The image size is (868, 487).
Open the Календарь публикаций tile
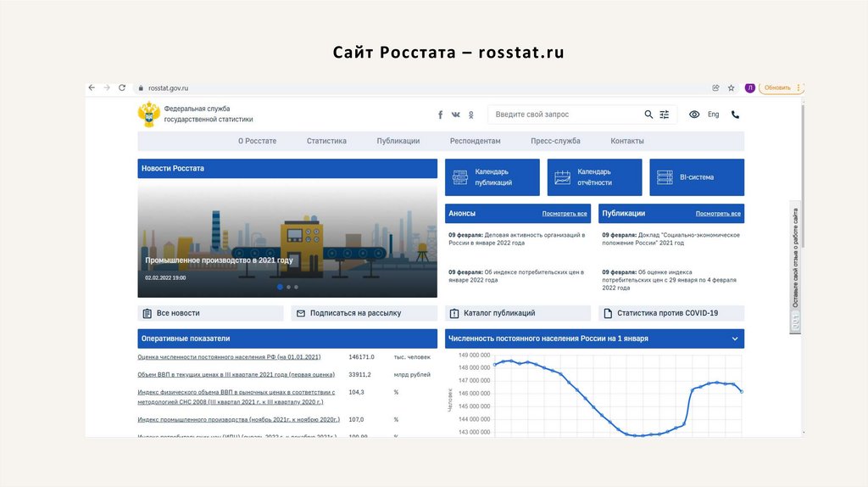click(492, 177)
